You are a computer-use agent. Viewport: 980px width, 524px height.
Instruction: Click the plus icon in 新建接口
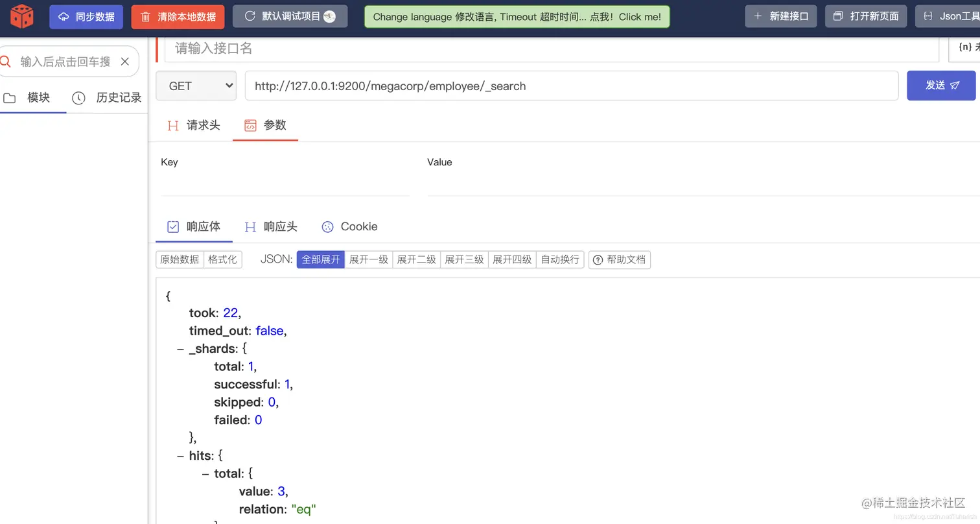click(758, 16)
